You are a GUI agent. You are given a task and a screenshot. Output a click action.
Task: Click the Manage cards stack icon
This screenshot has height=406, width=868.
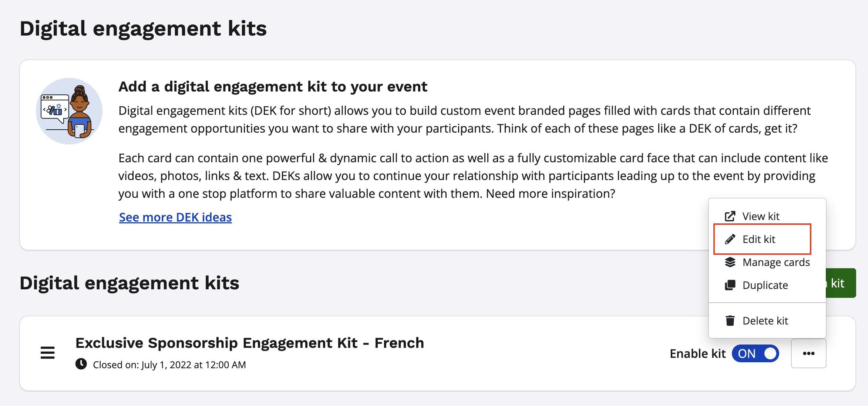click(730, 262)
